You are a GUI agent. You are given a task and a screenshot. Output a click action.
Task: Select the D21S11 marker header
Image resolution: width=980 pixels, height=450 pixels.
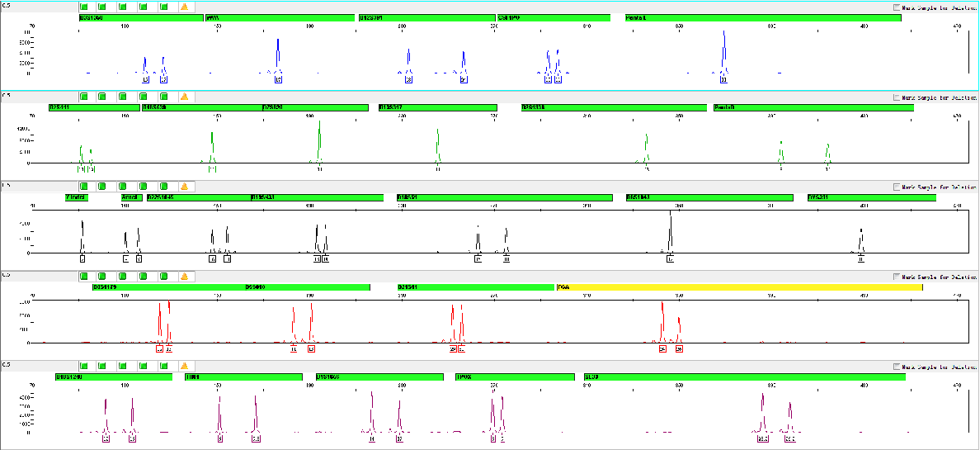[476, 287]
